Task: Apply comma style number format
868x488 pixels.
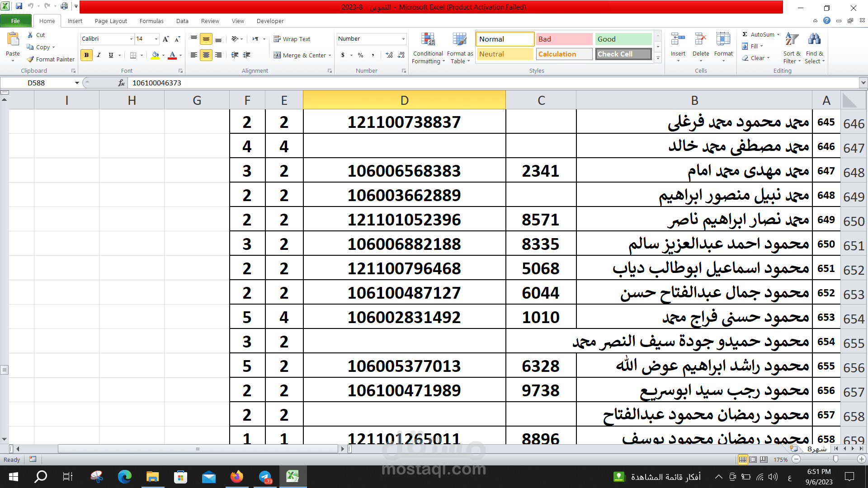Action: coord(373,55)
